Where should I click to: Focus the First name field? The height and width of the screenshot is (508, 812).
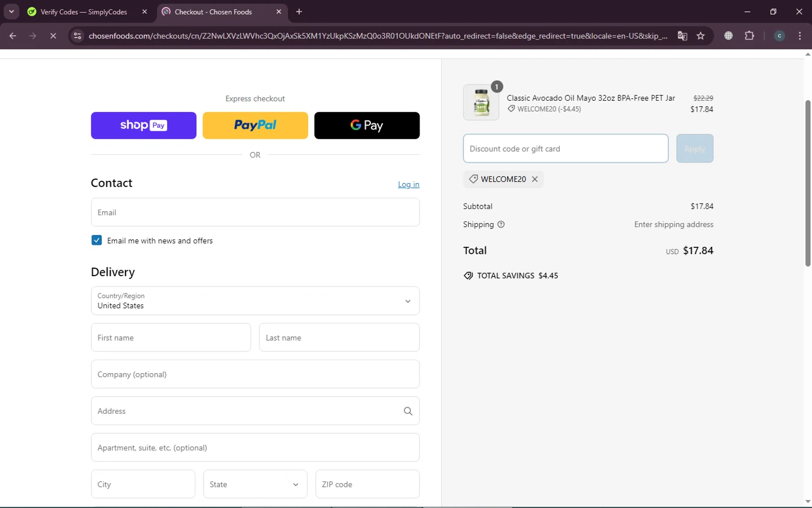tap(171, 337)
